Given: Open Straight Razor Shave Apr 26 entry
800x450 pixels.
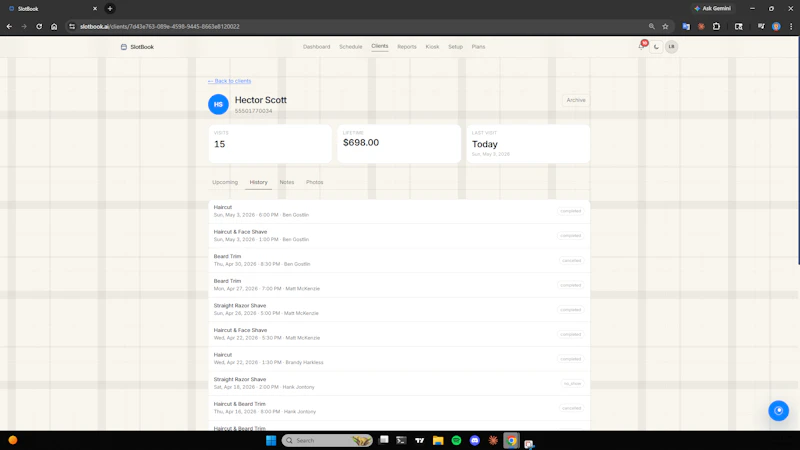Looking at the screenshot, I should click(x=399, y=309).
